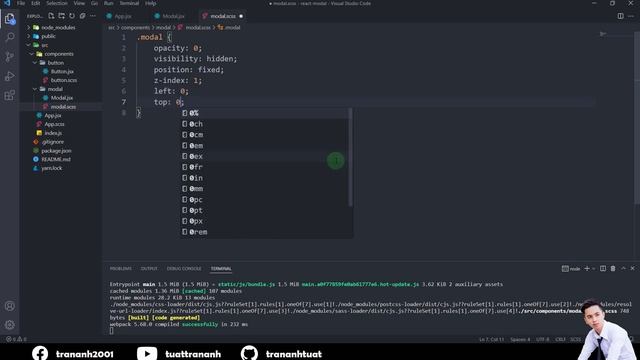The height and width of the screenshot is (360, 640).
Task: Close the terminal panel
Action: pos(633,269)
